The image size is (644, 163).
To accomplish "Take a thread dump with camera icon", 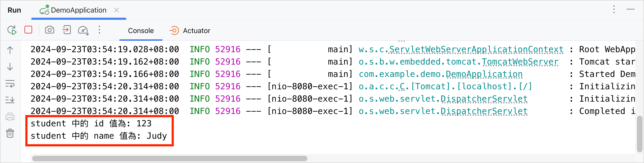I will 49,30.
